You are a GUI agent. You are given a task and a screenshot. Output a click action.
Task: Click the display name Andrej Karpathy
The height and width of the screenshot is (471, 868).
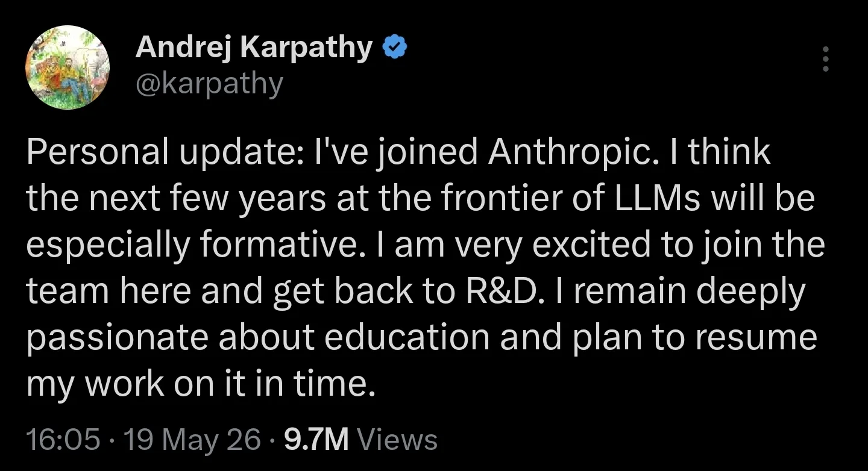coord(254,48)
